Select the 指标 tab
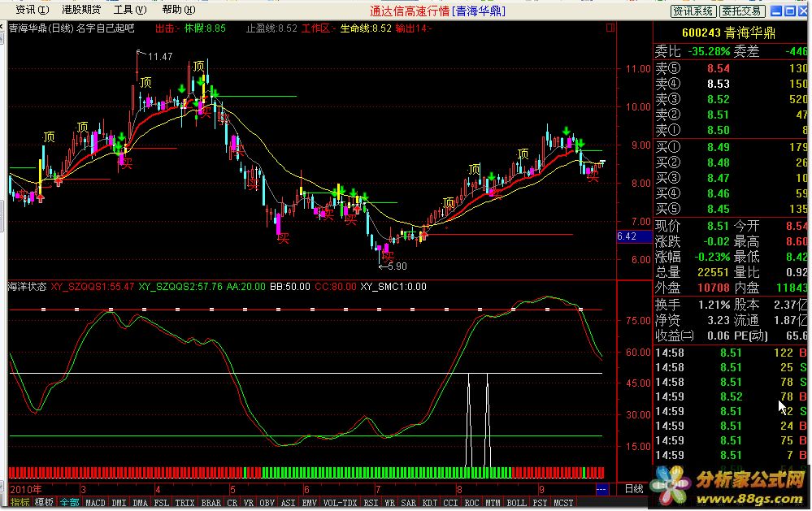Screen dimensions: 812x511 (x=20, y=503)
